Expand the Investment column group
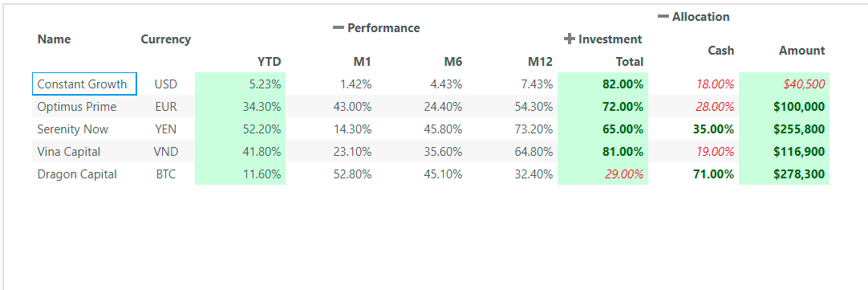Viewport: 868px width, 290px height. 570,39
